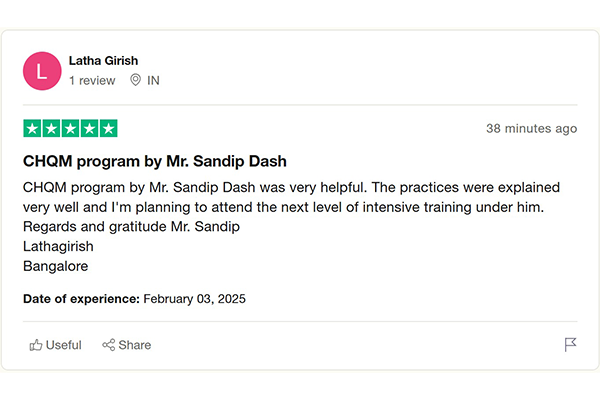Click the pink "L" reviewer avatar
The image size is (600, 400).
pyautogui.click(x=41, y=70)
